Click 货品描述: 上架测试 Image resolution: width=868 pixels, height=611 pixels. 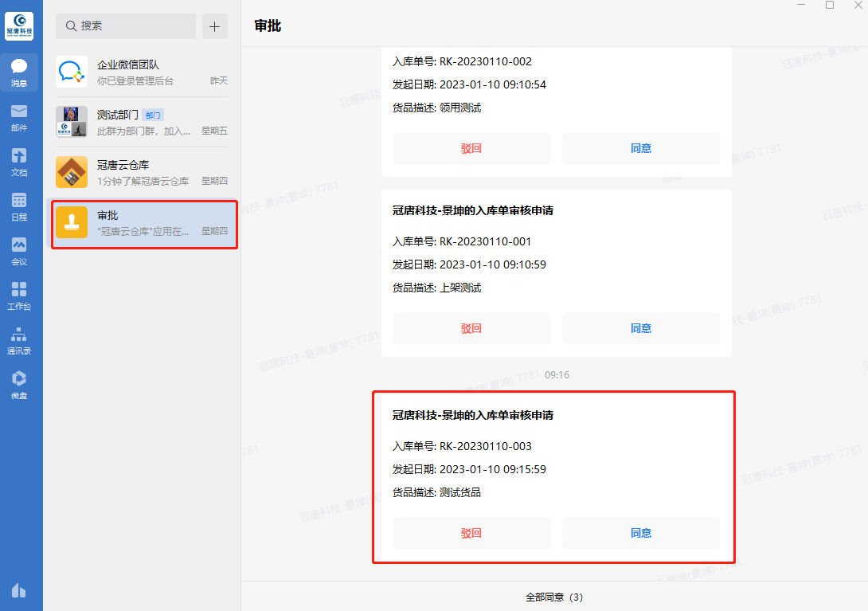(436, 288)
